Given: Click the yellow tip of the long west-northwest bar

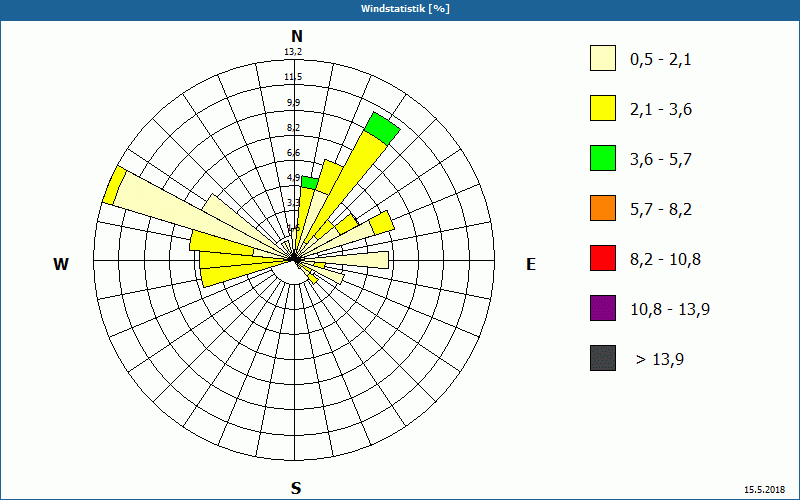Looking at the screenshot, I should pos(114,185).
